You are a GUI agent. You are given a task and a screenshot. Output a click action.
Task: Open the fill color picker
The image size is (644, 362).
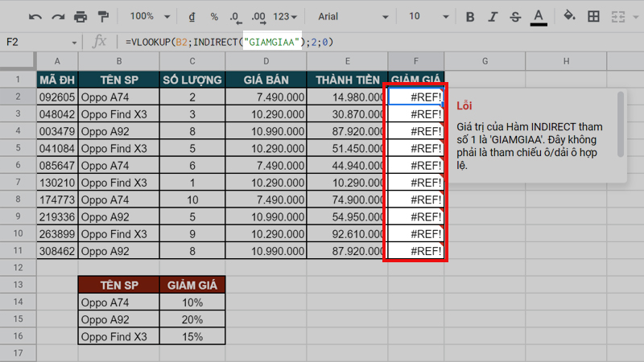569,16
